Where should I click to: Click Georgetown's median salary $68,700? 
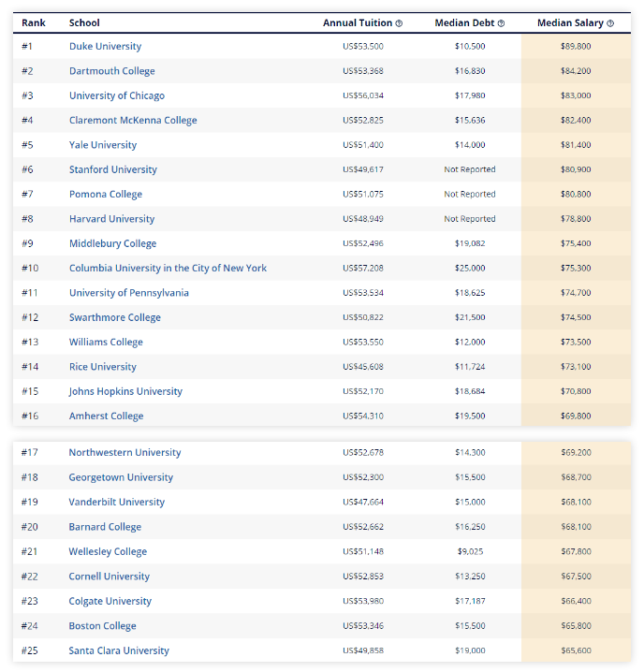pos(576,477)
